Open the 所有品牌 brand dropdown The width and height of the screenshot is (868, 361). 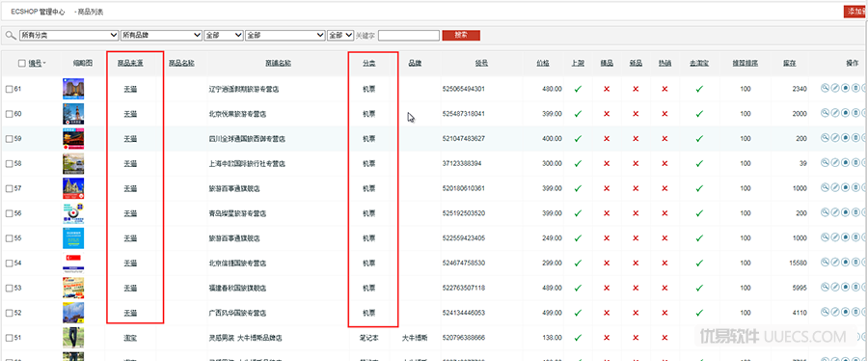(161, 35)
